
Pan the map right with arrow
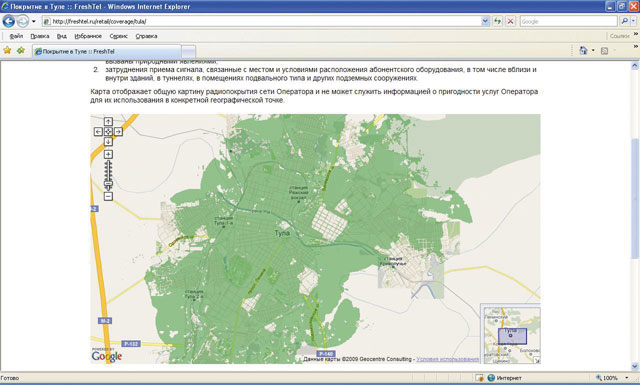[118, 131]
